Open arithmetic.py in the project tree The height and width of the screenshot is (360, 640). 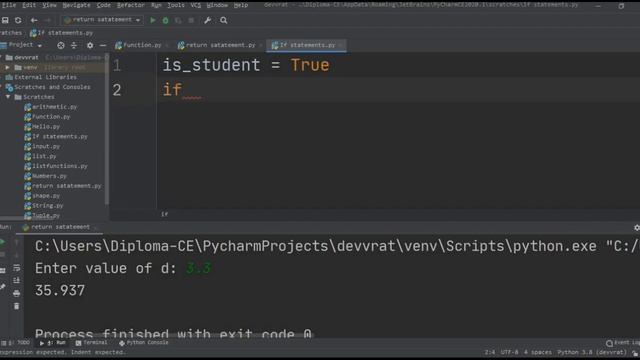[x=54, y=107]
